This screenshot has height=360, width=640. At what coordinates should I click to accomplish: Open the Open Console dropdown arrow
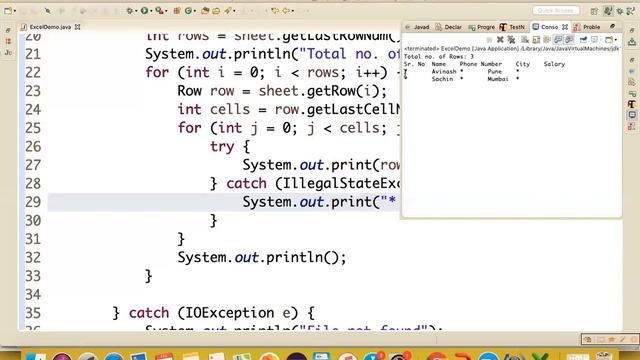pyautogui.click(x=616, y=40)
